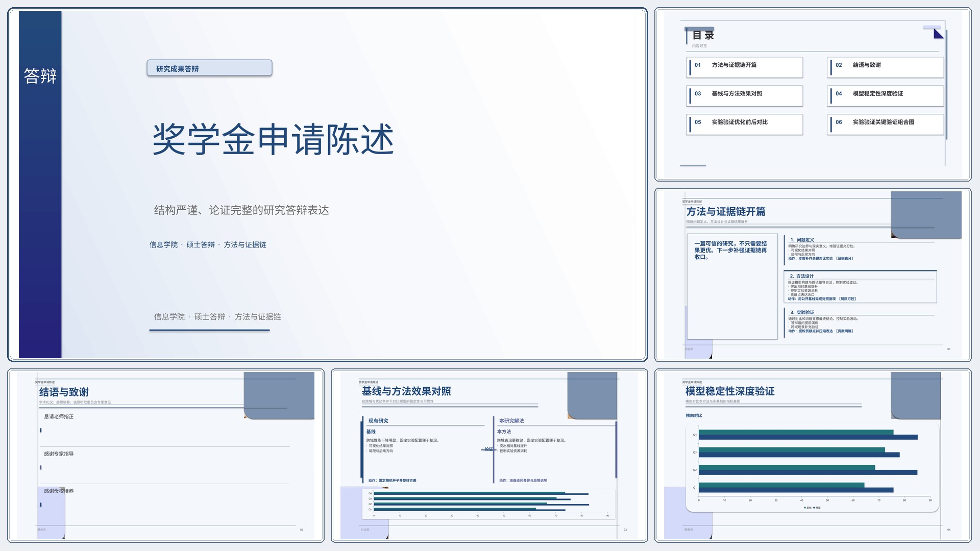Click the dark triangle icon beside 目录 slide

tap(938, 34)
